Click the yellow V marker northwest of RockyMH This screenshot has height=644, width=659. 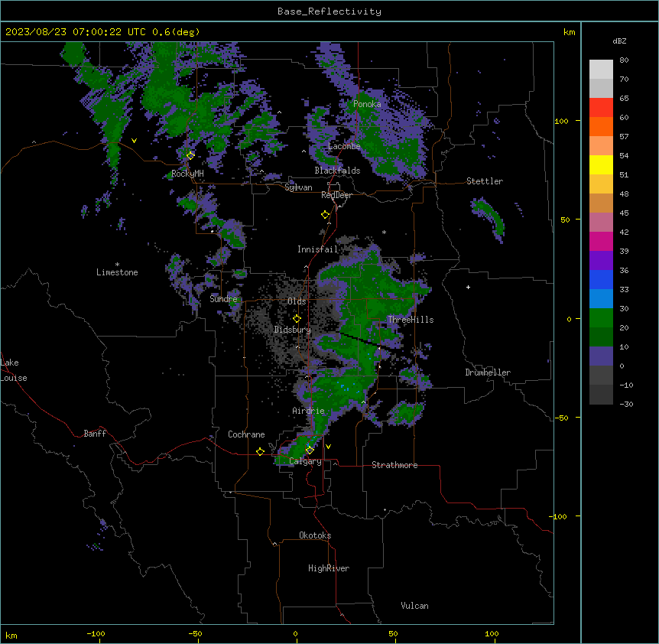pos(134,141)
